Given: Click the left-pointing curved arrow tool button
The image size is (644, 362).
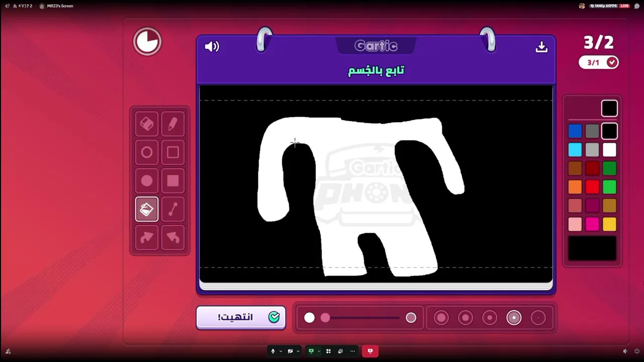Looking at the screenshot, I should tap(173, 238).
